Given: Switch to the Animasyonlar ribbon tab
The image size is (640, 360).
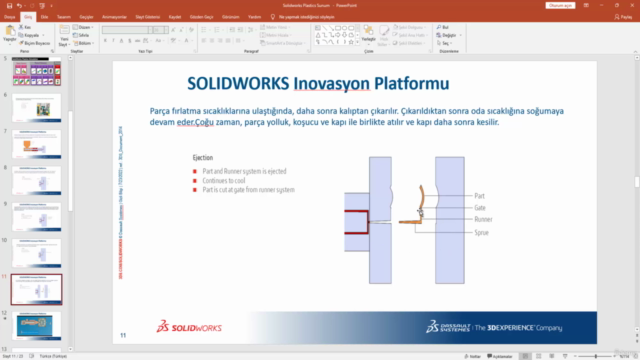Looking at the screenshot, I should coord(114,17).
